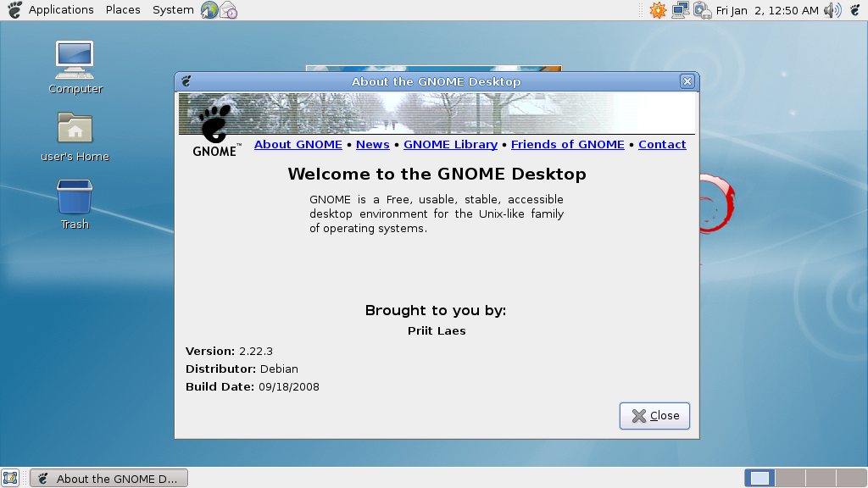Click the orange update notifier icon
Screen dimensions: 868x488
[x=658, y=10]
